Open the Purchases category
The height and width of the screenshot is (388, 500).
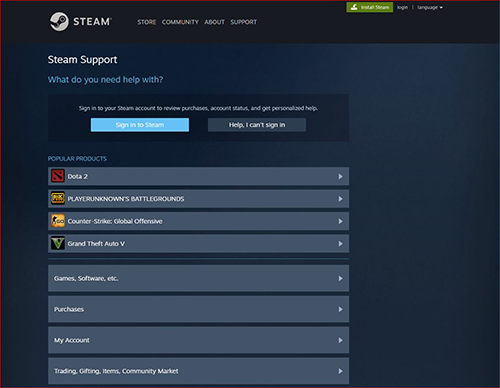coord(198,309)
